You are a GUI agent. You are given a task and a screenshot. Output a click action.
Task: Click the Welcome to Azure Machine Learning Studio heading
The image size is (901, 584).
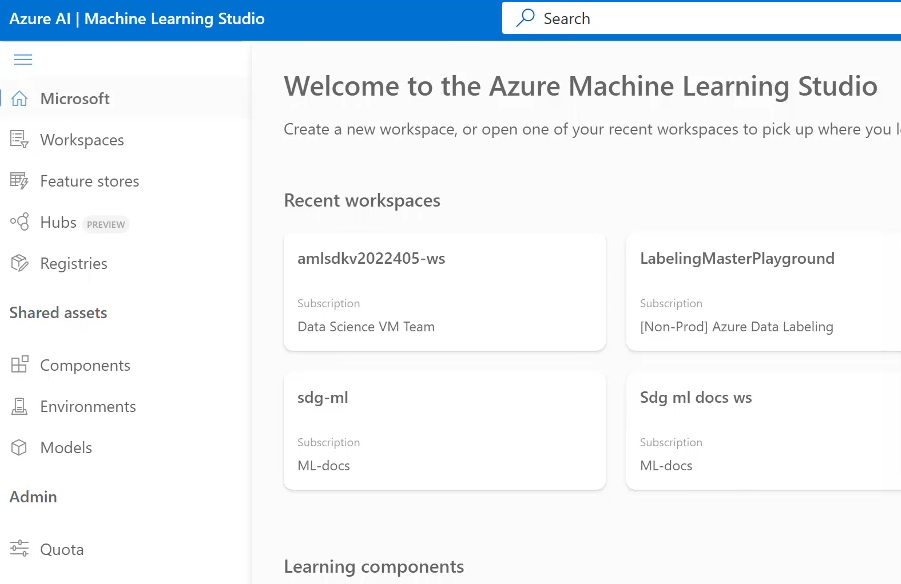(580, 86)
